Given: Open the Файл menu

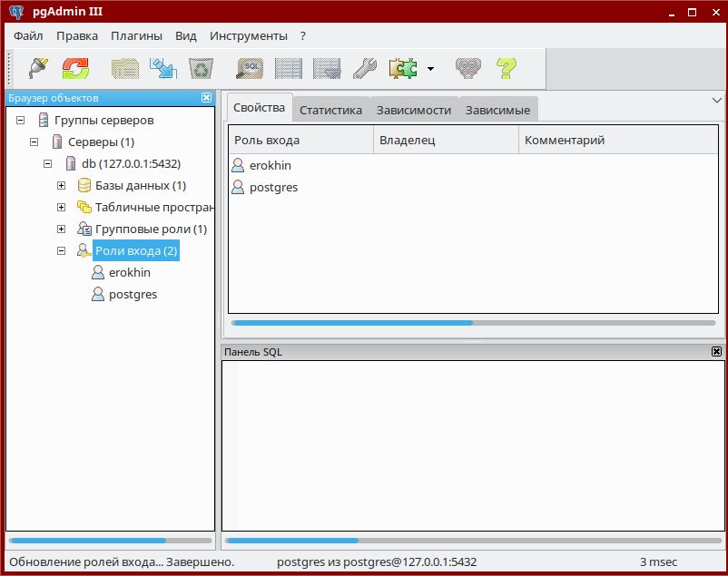Looking at the screenshot, I should tap(28, 35).
